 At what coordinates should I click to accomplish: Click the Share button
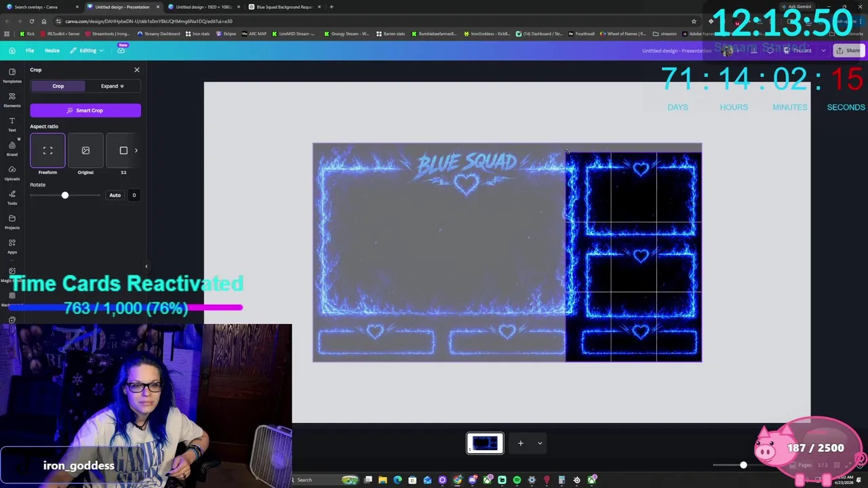pyautogui.click(x=848, y=50)
